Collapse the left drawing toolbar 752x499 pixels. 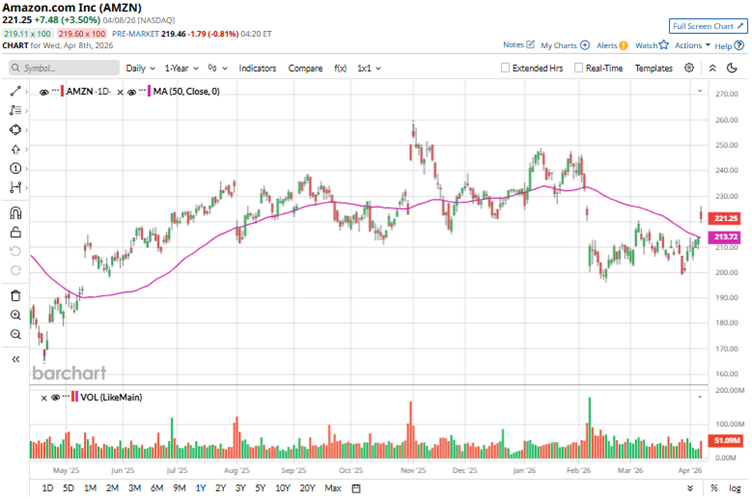point(15,357)
